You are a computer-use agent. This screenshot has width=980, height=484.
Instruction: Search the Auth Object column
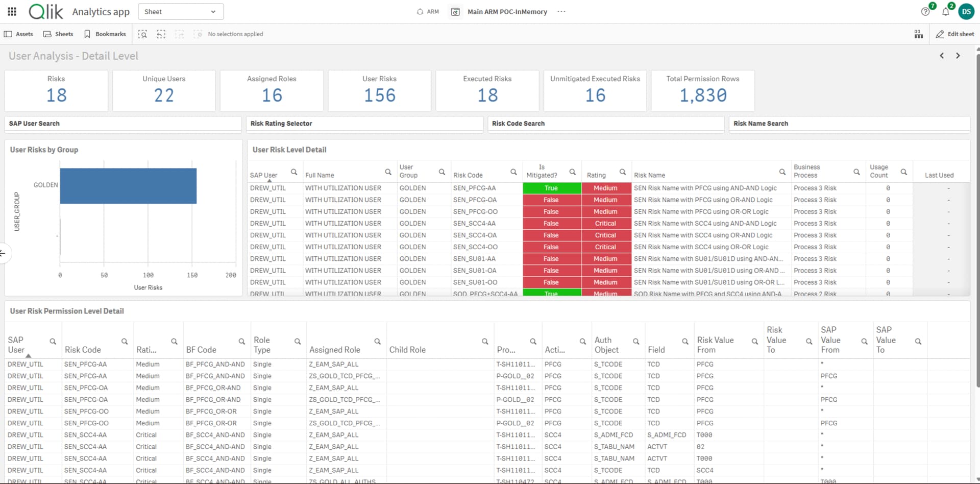pyautogui.click(x=636, y=341)
